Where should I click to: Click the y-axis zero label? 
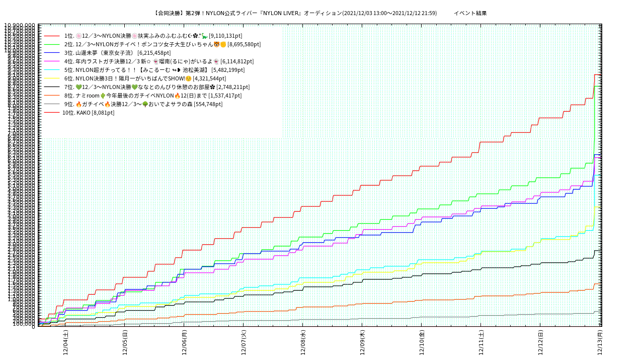tap(33, 327)
